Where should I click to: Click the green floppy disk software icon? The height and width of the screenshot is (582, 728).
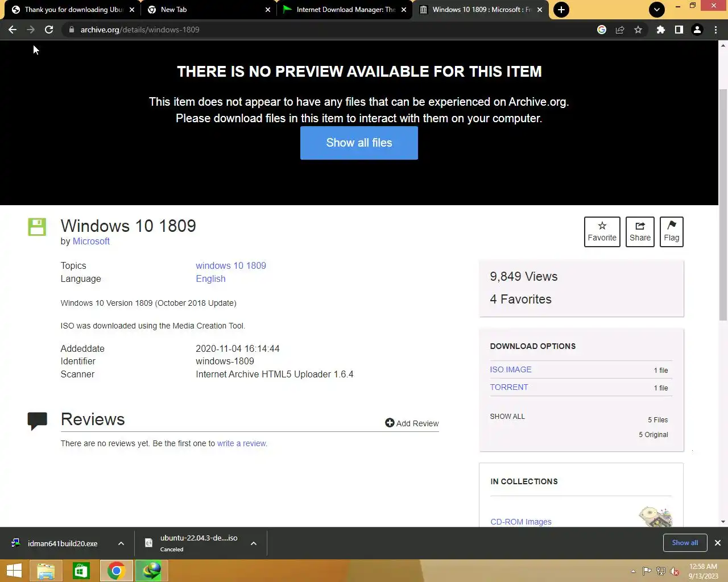coord(37,227)
